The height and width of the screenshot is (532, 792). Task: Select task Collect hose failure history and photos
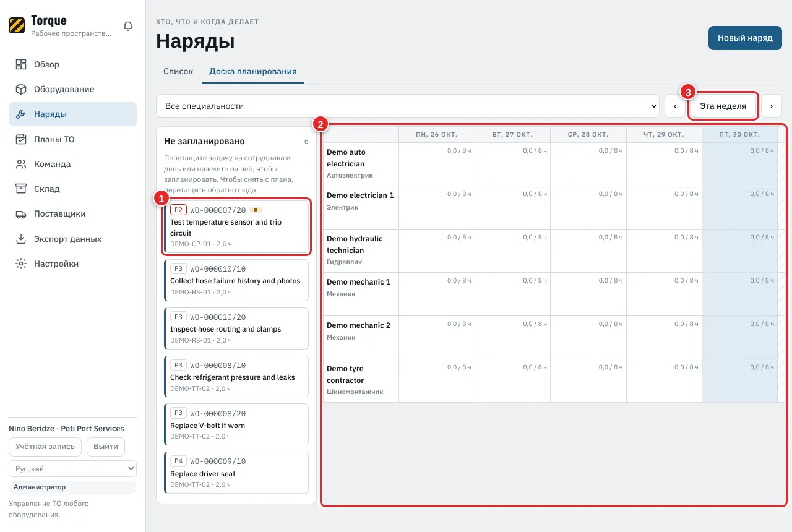pos(236,281)
